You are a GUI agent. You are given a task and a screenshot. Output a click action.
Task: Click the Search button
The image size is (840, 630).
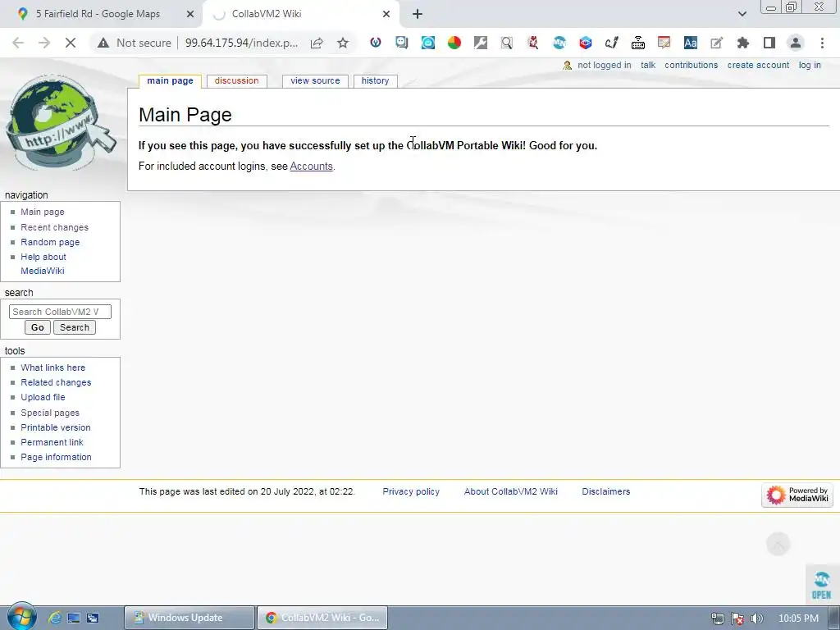point(75,327)
